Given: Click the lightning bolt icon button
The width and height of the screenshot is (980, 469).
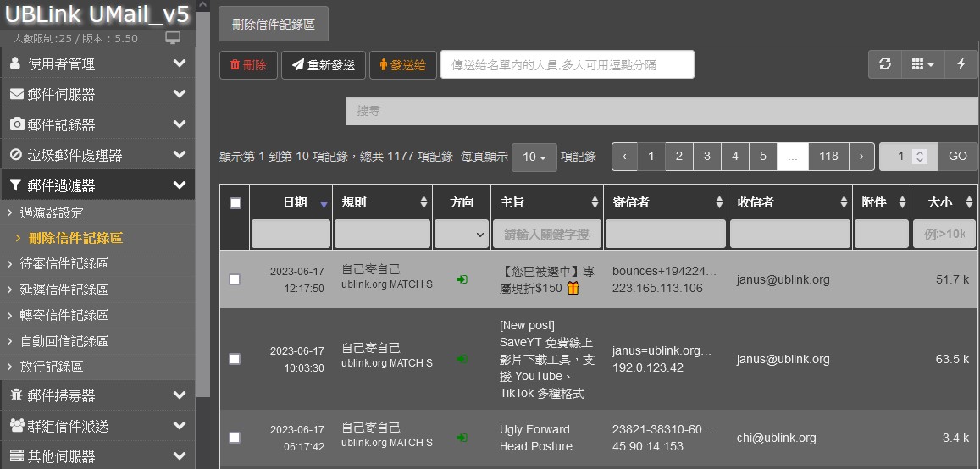Looking at the screenshot, I should coord(961,64).
